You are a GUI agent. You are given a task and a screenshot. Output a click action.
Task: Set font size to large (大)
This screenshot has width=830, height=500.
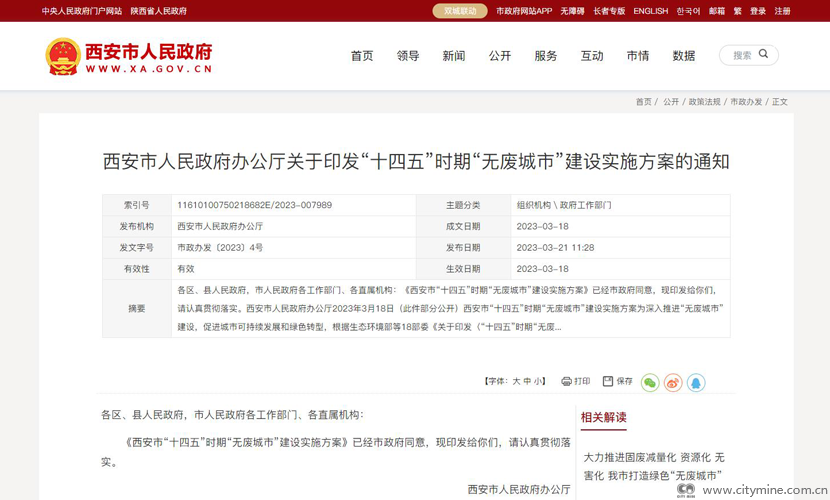point(516,381)
